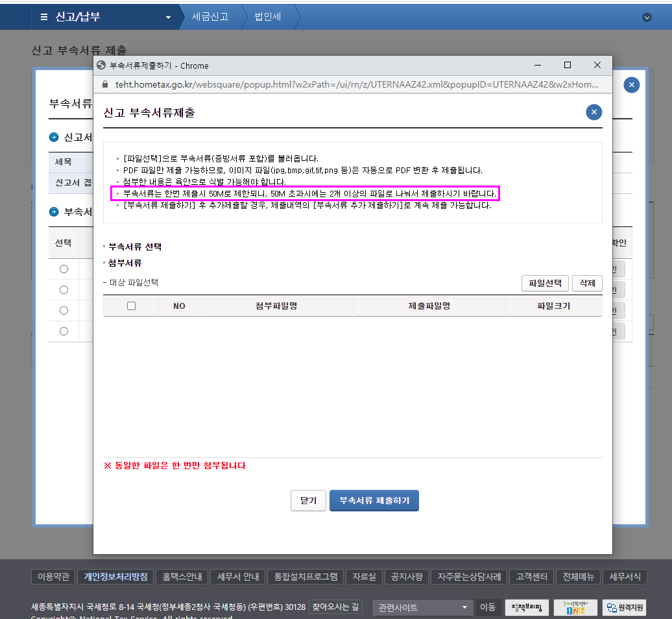The height and width of the screenshot is (619, 672).
Task: Click the hamburger menu icon beside 신고/납부
Action: coord(44,17)
